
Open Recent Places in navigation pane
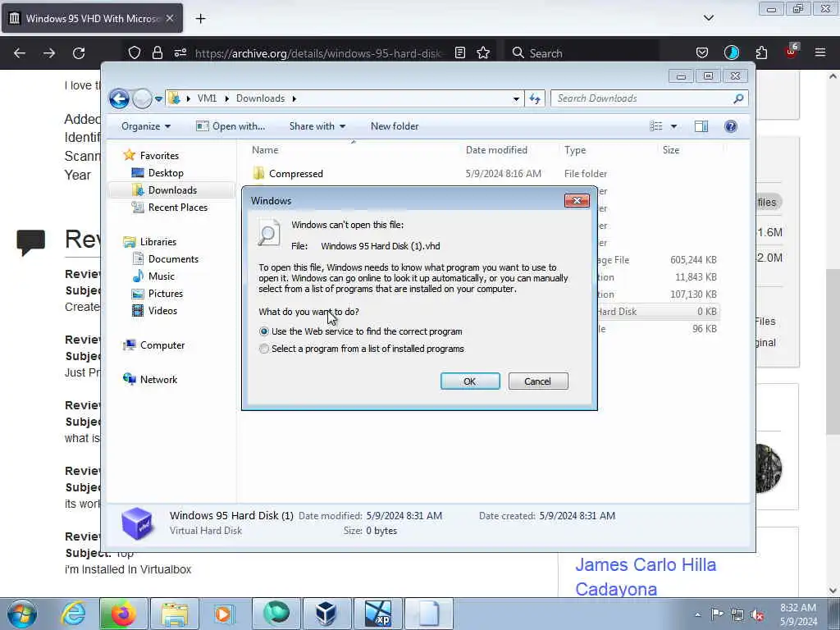click(177, 208)
